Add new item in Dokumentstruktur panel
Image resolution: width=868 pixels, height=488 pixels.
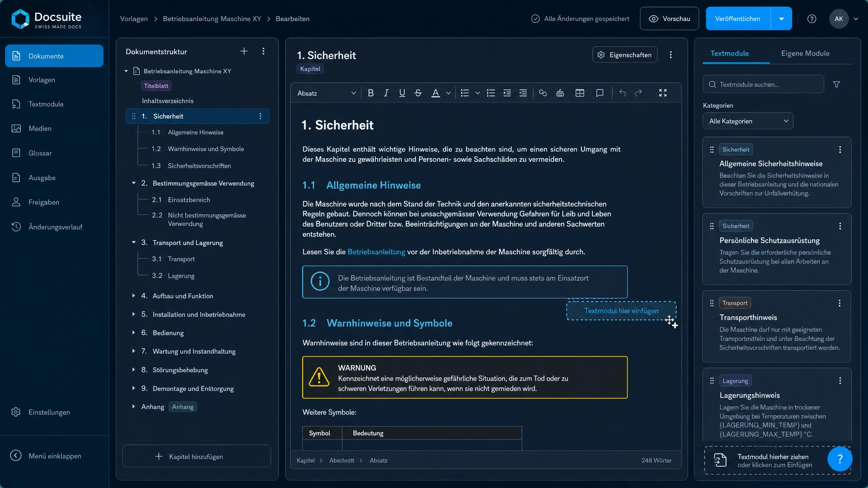pos(244,52)
